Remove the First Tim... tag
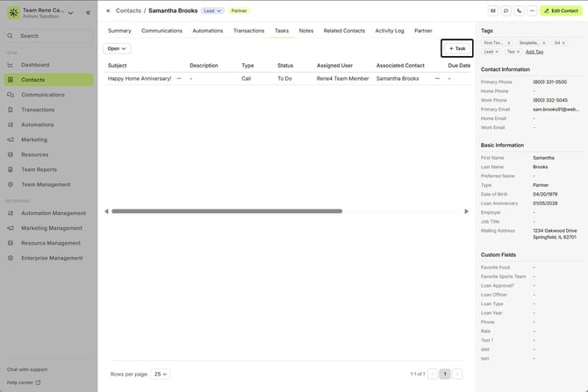588x392 pixels. 509,43
